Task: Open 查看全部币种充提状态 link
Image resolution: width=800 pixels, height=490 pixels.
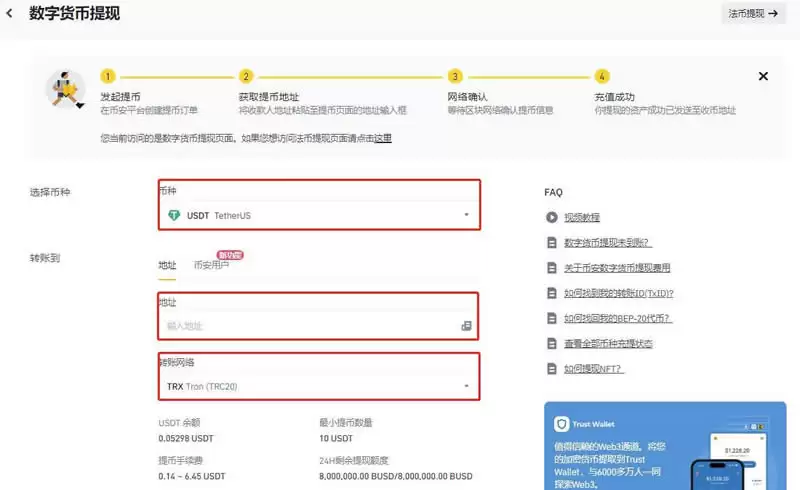Action: (608, 344)
